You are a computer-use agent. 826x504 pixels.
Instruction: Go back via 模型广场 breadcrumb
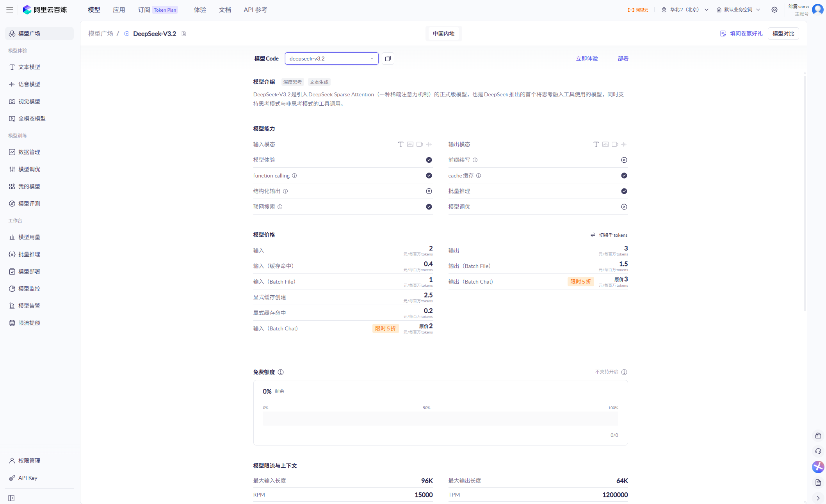(x=101, y=34)
